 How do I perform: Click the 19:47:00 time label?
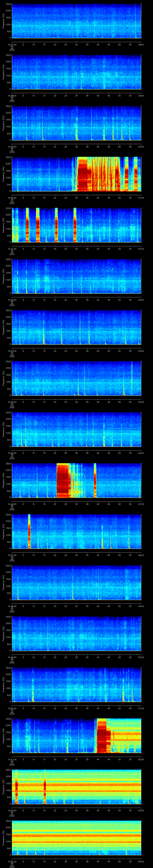(12, 555)
